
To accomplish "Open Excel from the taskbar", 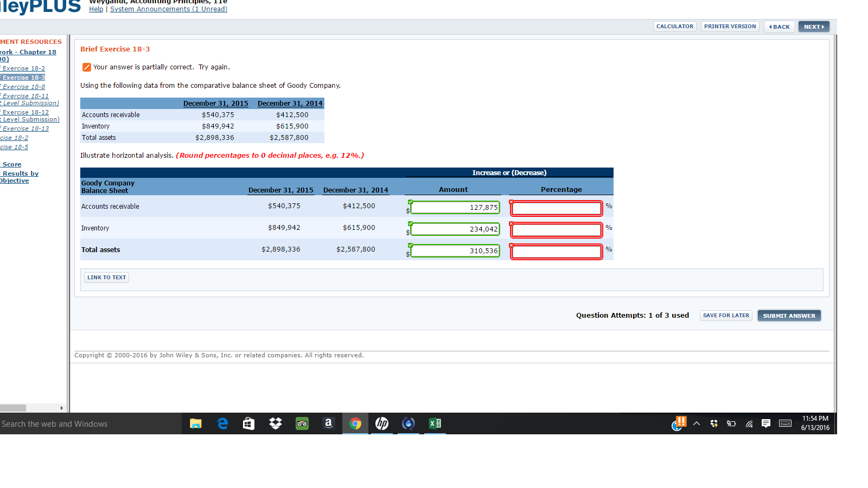I will pos(435,423).
